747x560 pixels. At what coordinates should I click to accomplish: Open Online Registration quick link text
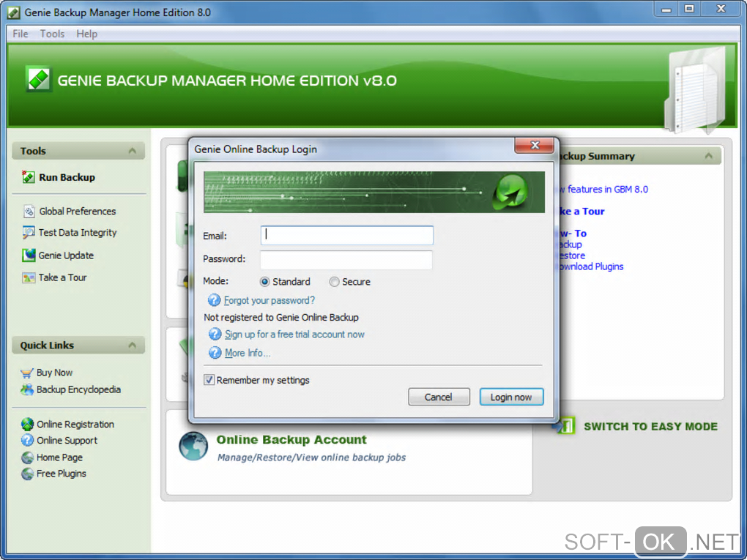click(x=75, y=424)
